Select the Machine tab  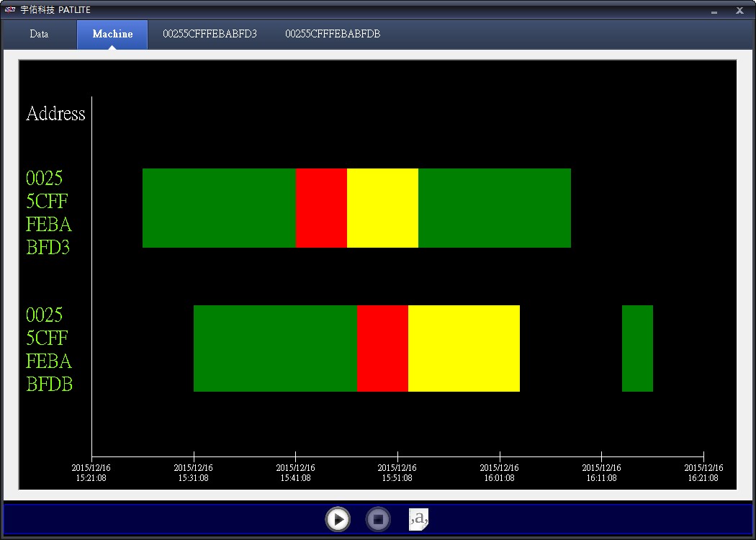(112, 34)
